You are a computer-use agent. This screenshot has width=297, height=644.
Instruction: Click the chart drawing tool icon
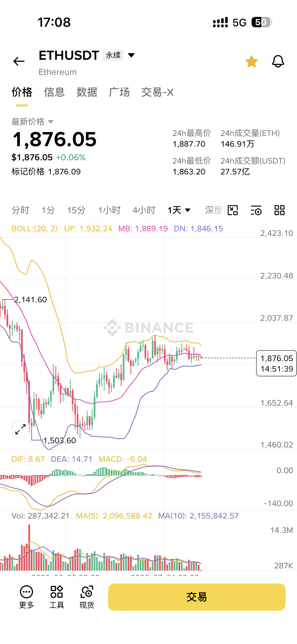(233, 210)
